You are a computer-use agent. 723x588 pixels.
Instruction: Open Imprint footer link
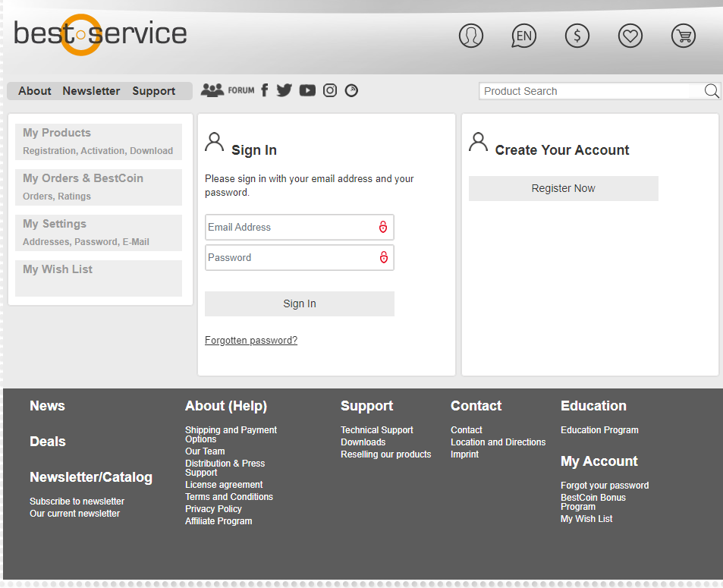[464, 454]
